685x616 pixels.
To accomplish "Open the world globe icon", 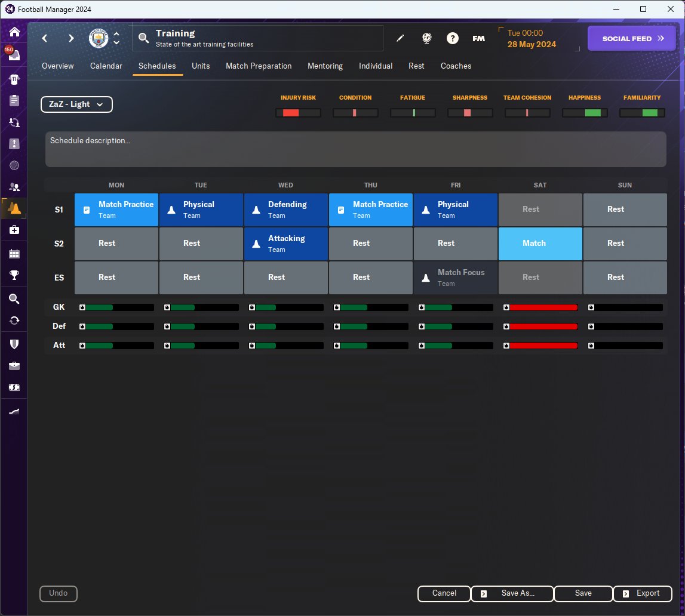I will coord(427,38).
